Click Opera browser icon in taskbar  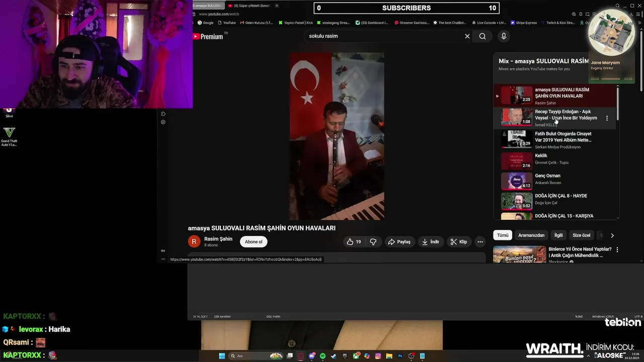click(x=301, y=356)
